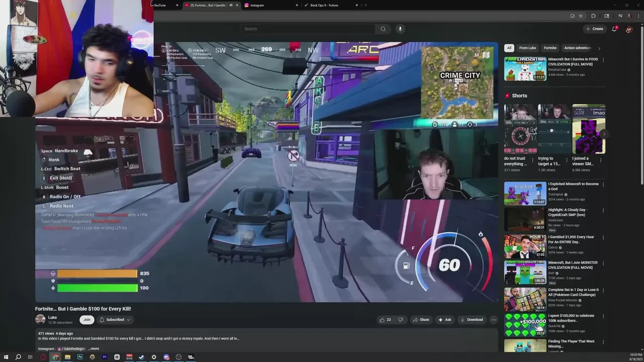The width and height of the screenshot is (644, 362).
Task: Open 'trying to target a 15' Short
Action: [554, 129]
